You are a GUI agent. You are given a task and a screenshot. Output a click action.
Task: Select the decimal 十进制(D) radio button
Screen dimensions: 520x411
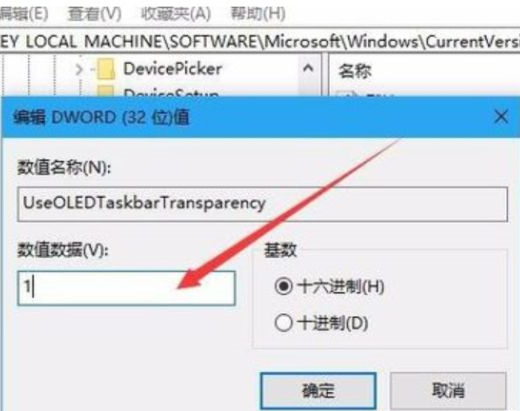[283, 323]
